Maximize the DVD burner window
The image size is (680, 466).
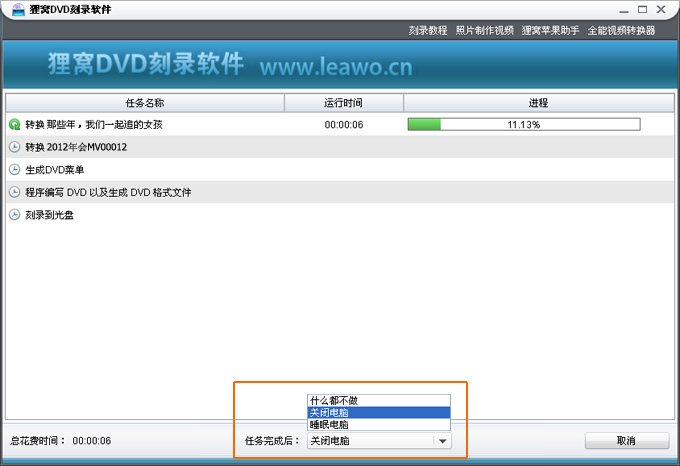pos(643,10)
